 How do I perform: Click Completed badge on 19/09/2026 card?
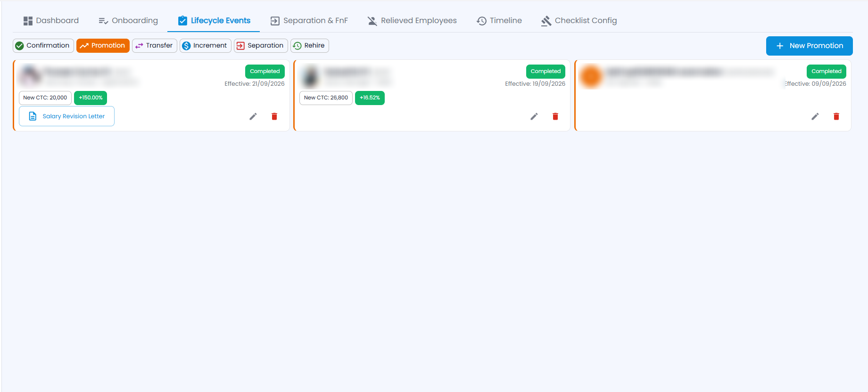pyautogui.click(x=546, y=72)
